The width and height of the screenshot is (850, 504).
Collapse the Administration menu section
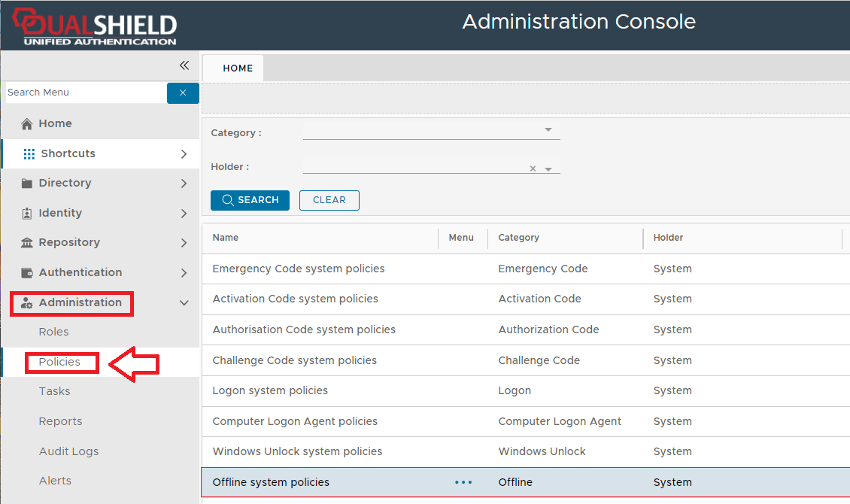coord(184,302)
